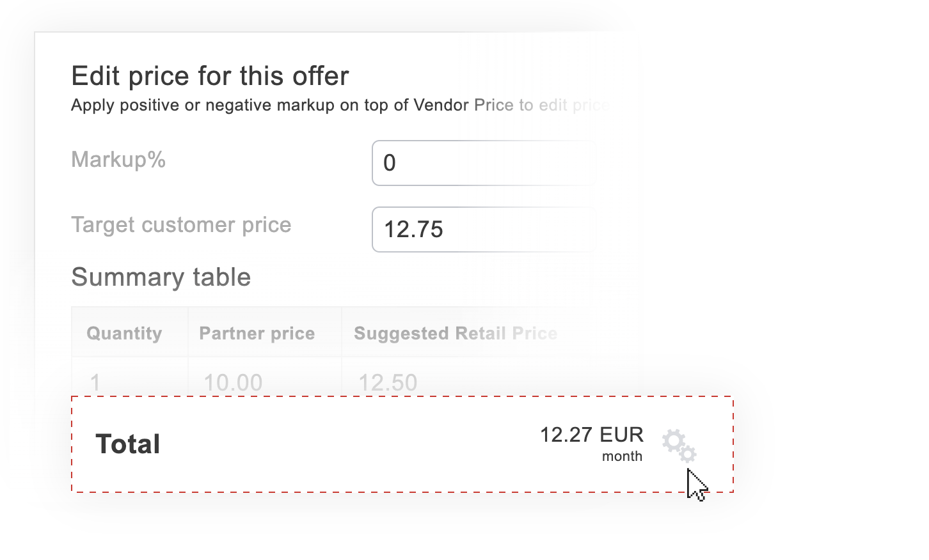929x560 pixels.
Task: Click the Markup% input field
Action: coord(483,163)
